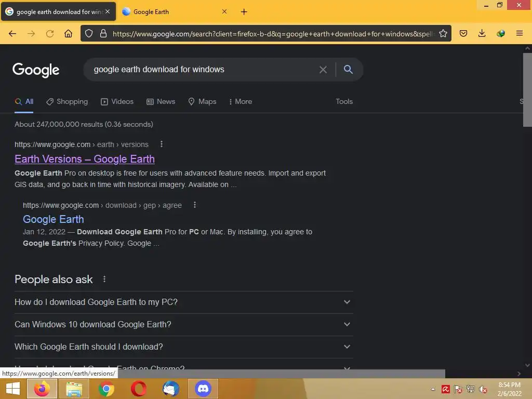
Task: Open the Firefox downloads arrow
Action: [x=482, y=34]
